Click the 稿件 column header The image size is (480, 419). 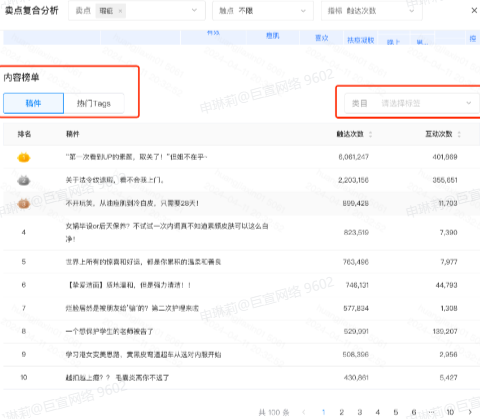click(72, 134)
